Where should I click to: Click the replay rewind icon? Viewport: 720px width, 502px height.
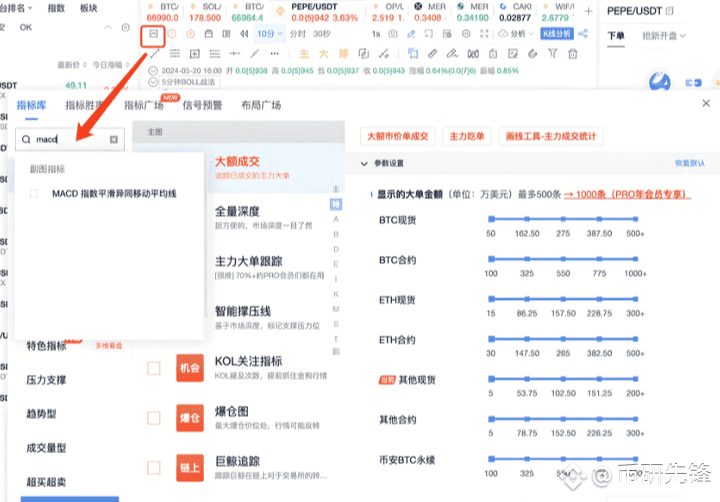coord(244,34)
